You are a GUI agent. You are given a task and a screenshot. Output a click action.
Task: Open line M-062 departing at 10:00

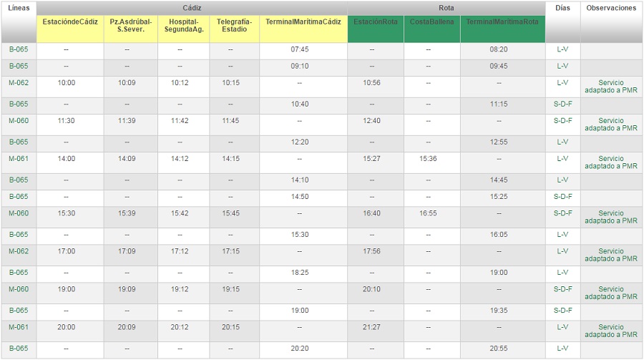[x=19, y=83]
